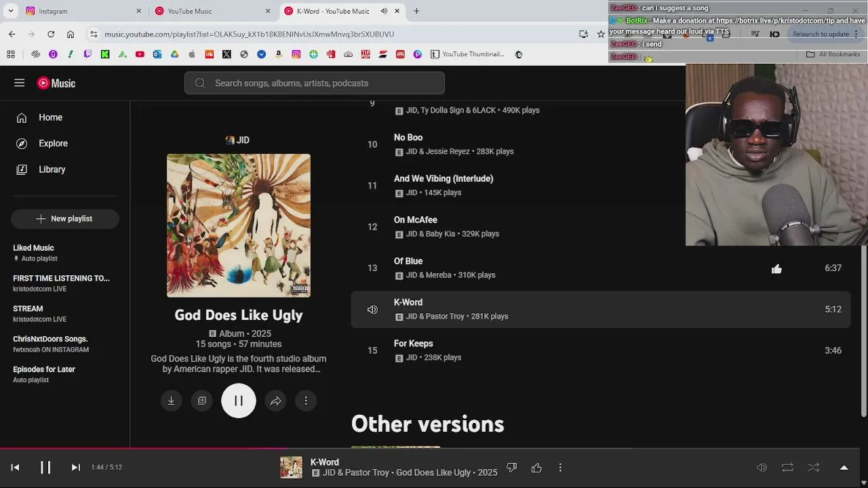
Task: Click the YouTube Music logo
Action: click(x=56, y=83)
